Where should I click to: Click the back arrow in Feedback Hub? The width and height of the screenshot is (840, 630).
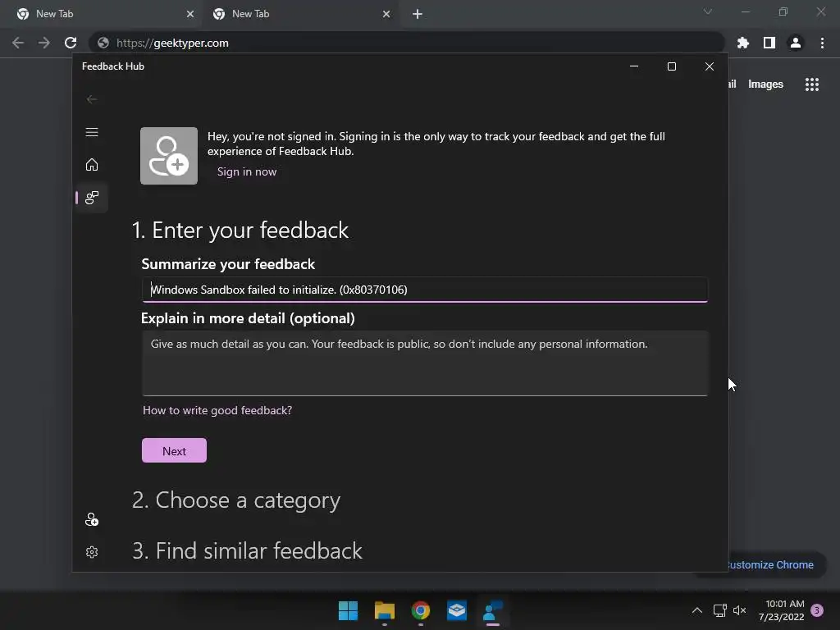click(92, 99)
